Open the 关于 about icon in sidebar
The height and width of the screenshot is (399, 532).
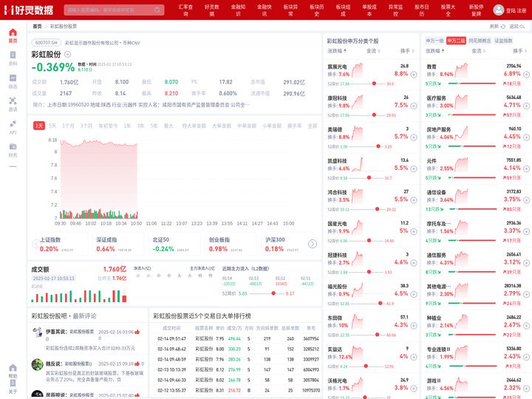[13, 383]
